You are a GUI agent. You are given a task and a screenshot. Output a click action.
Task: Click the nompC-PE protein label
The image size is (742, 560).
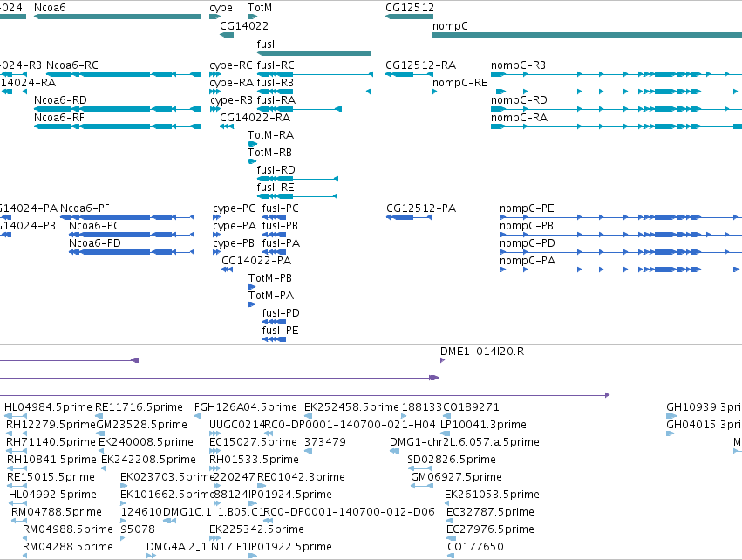tap(527, 208)
